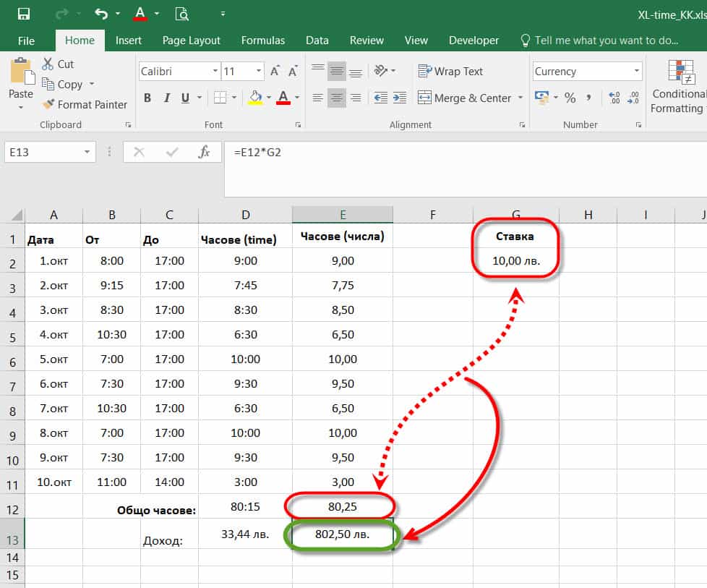Toggle Middle Align
The image size is (707, 588).
[x=336, y=72]
